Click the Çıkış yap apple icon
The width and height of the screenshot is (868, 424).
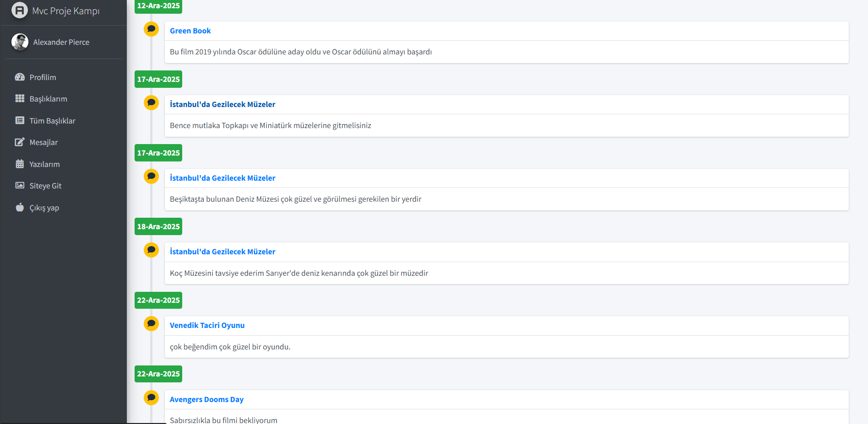pos(20,208)
